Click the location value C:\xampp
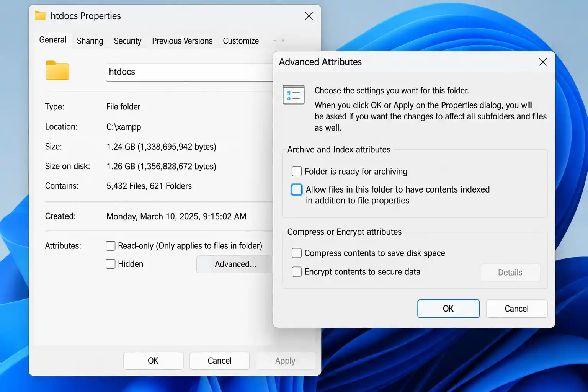The height and width of the screenshot is (392, 588). click(x=124, y=127)
